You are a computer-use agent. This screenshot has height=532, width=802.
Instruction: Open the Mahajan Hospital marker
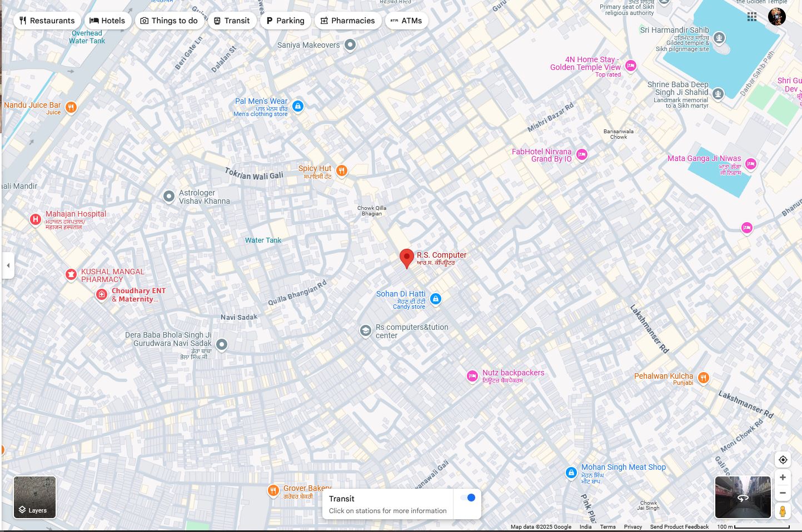click(x=36, y=220)
